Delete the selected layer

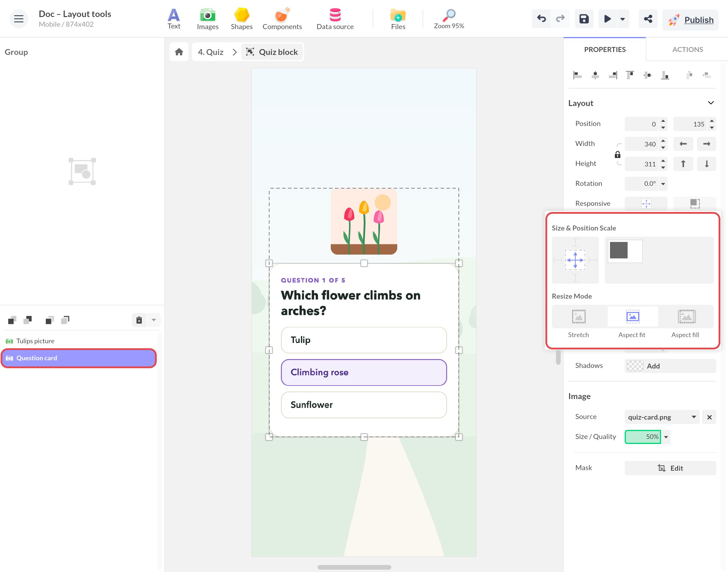(x=139, y=320)
